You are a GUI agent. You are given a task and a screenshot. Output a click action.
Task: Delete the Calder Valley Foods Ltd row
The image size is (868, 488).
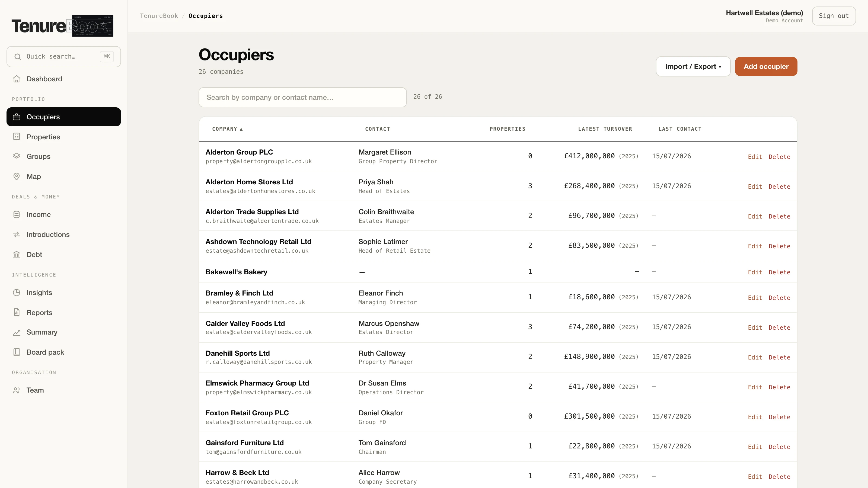[x=779, y=328]
